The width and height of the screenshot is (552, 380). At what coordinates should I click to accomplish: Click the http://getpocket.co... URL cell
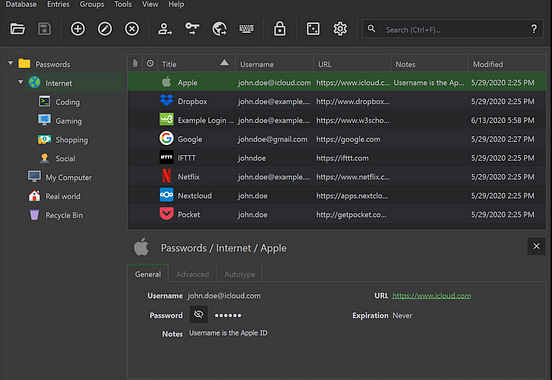pyautogui.click(x=351, y=214)
